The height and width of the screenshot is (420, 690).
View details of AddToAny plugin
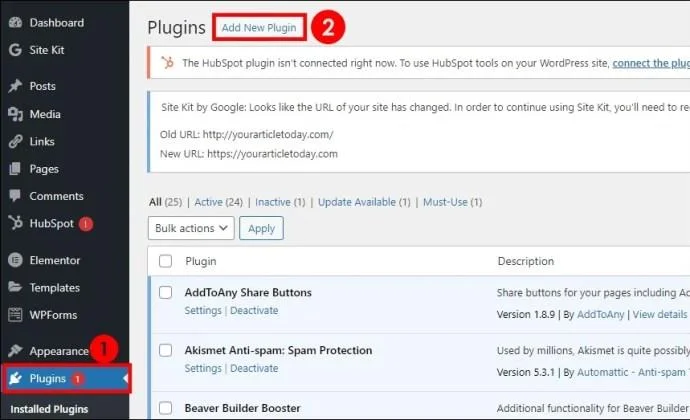[x=660, y=314]
